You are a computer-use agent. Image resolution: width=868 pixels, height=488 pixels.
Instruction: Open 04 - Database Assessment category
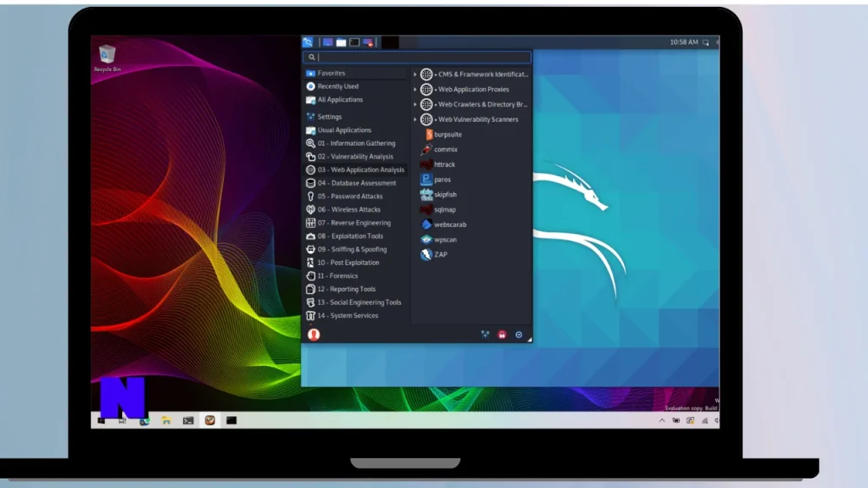pyautogui.click(x=355, y=183)
